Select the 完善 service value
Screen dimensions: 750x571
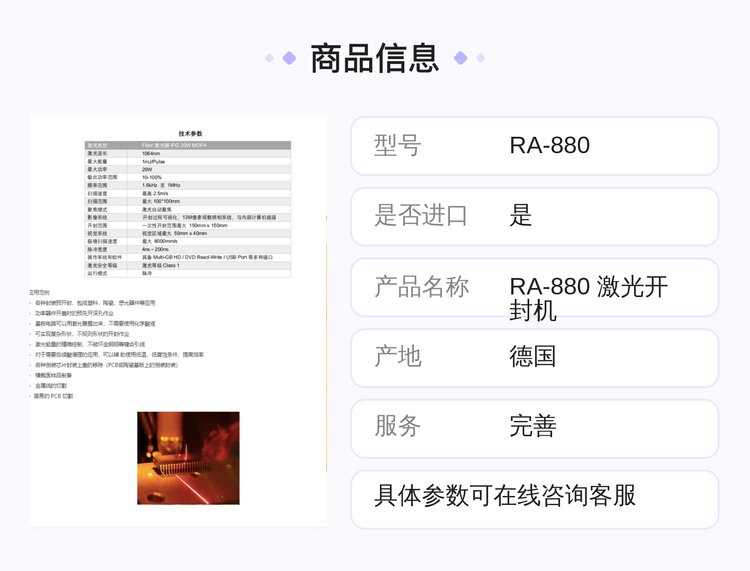point(532,426)
